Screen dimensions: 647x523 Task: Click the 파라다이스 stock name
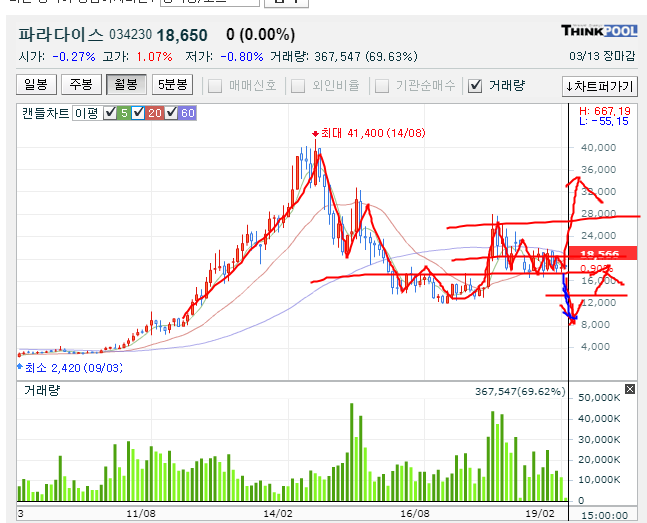tap(61, 35)
